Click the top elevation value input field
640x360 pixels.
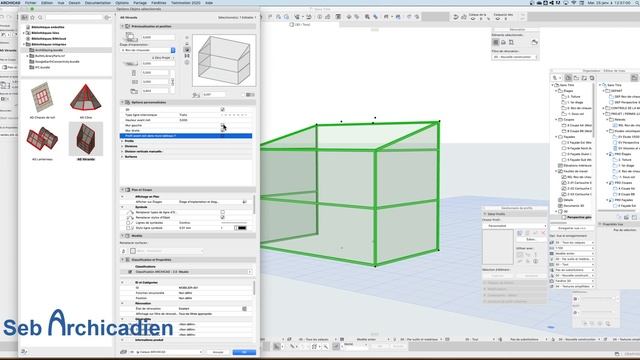tap(158, 37)
